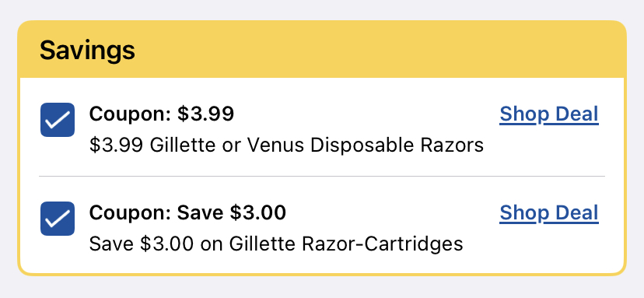Screen dimensions: 644x298
Task: Select the "Coupon: Save $3.00" heading
Action: click(187, 212)
